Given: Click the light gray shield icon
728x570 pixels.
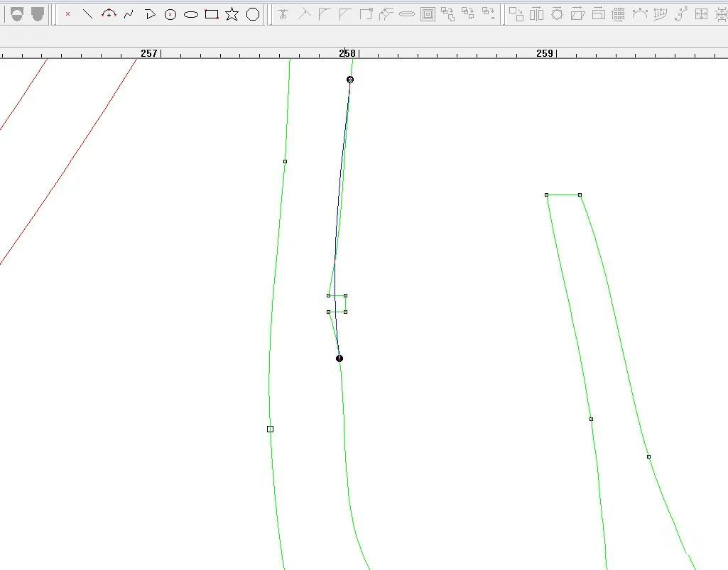Looking at the screenshot, I should 18,14.
